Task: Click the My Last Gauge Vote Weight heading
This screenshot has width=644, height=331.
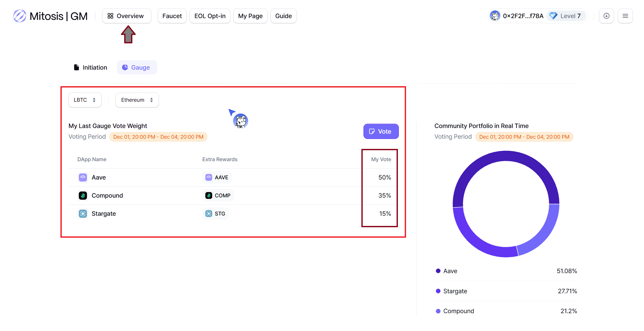Action: tap(108, 126)
